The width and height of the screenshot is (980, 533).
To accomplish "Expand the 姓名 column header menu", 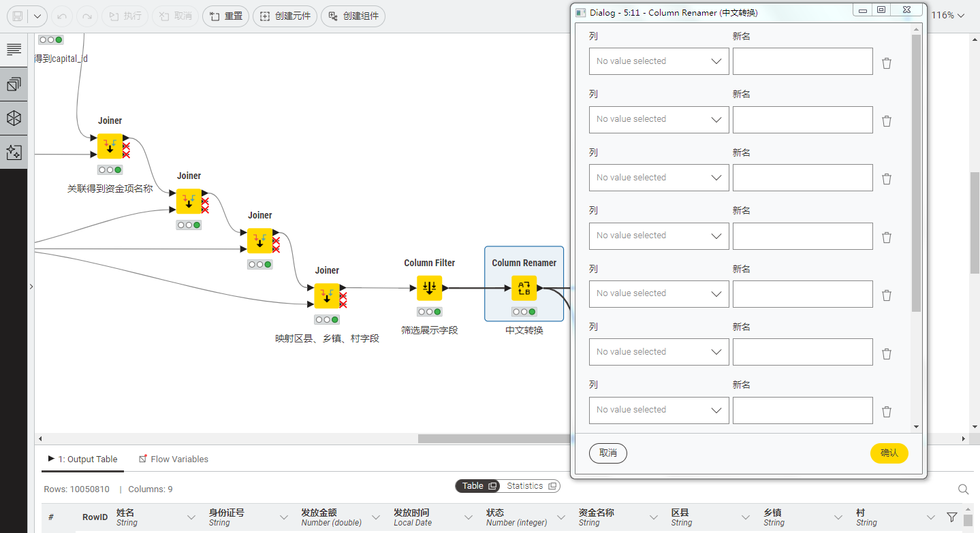I will pos(191,517).
